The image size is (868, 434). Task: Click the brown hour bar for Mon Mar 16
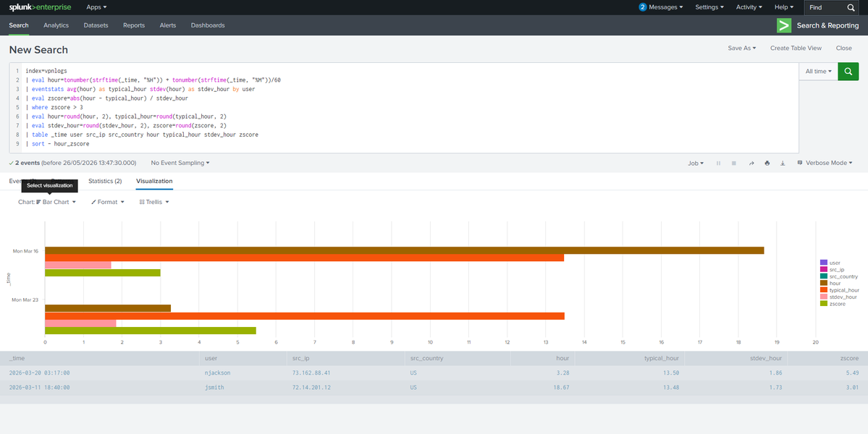(x=404, y=250)
